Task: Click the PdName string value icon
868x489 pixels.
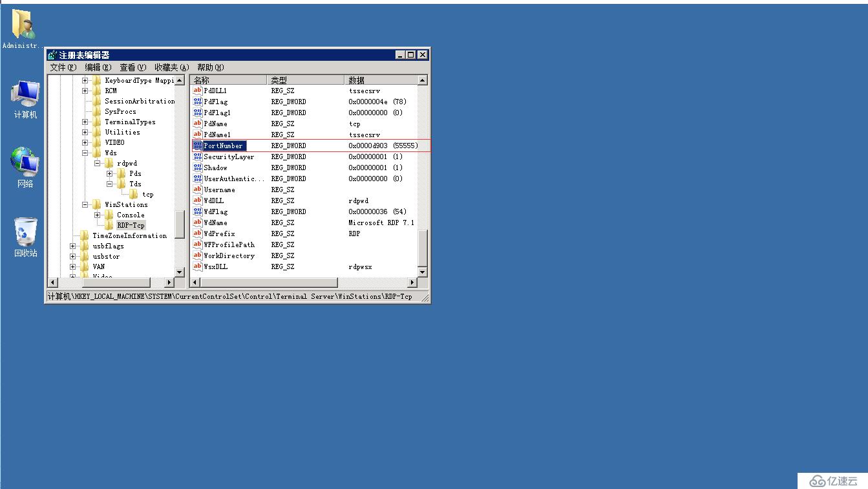Action: click(x=198, y=124)
